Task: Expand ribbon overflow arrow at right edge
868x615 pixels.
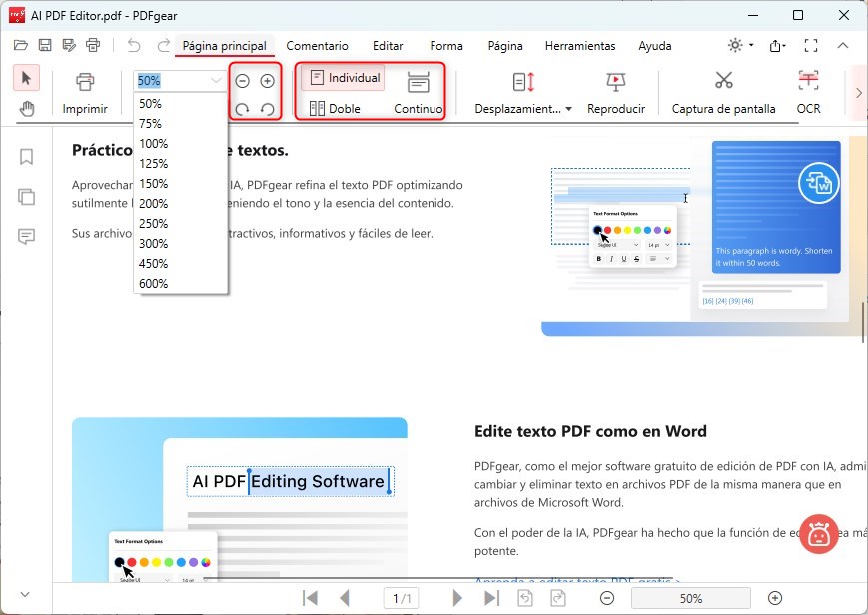Action: pyautogui.click(x=858, y=93)
